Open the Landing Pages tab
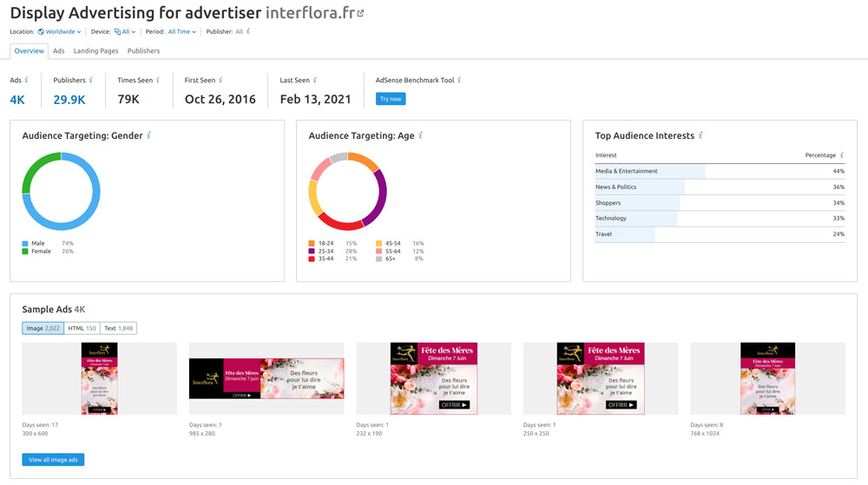Screen dimensions: 868x485 pyautogui.click(x=95, y=51)
